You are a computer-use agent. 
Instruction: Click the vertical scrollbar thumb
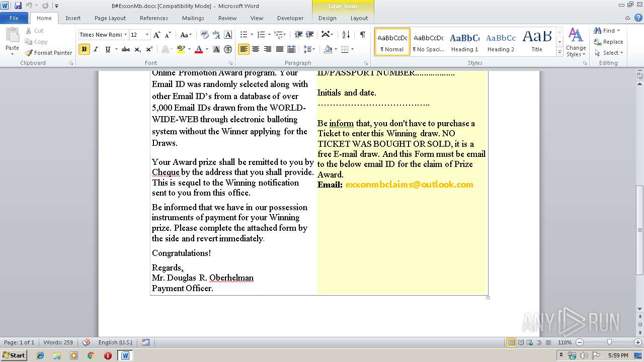639,230
